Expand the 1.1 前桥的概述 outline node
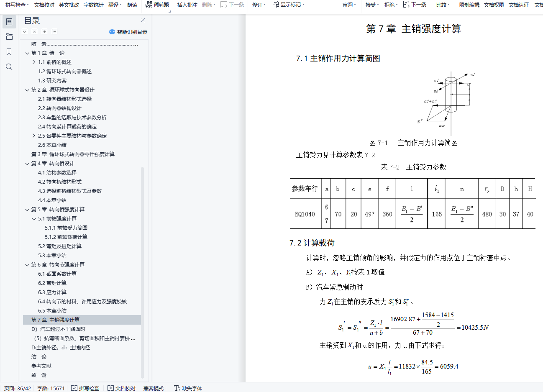The height and width of the screenshot is (392, 543). coord(34,62)
